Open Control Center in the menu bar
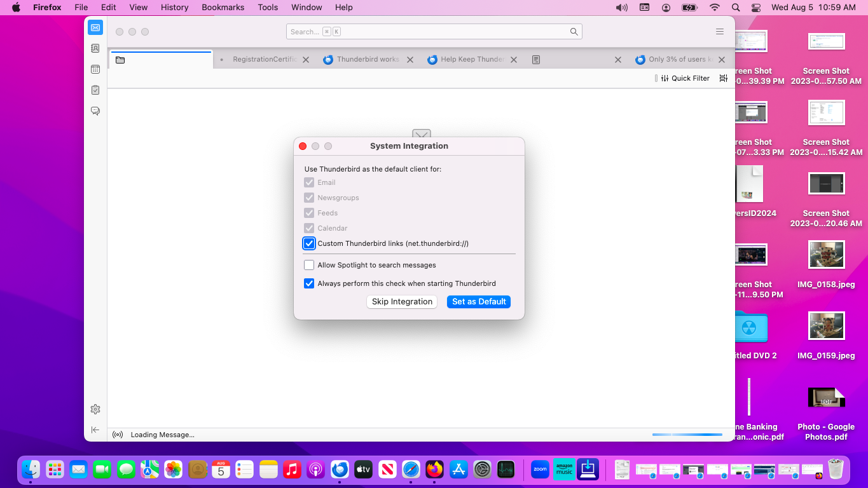This screenshot has width=868, height=488. click(756, 8)
